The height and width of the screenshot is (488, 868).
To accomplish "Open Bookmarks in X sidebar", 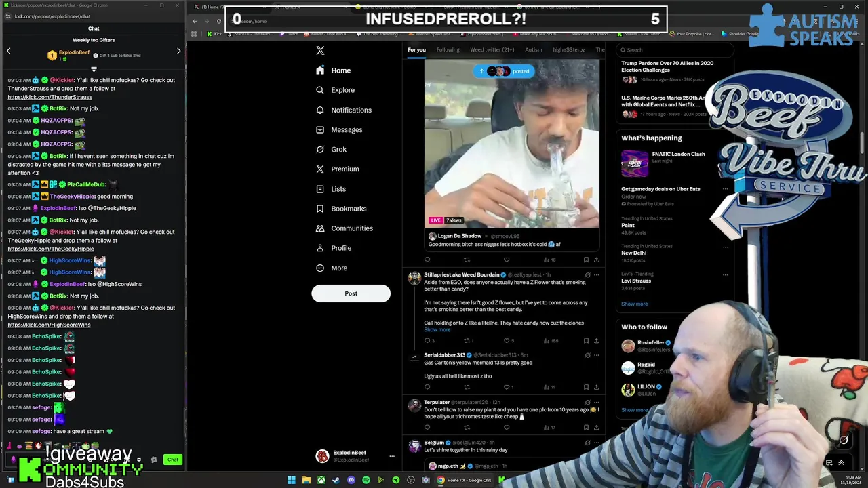I will coord(341,209).
